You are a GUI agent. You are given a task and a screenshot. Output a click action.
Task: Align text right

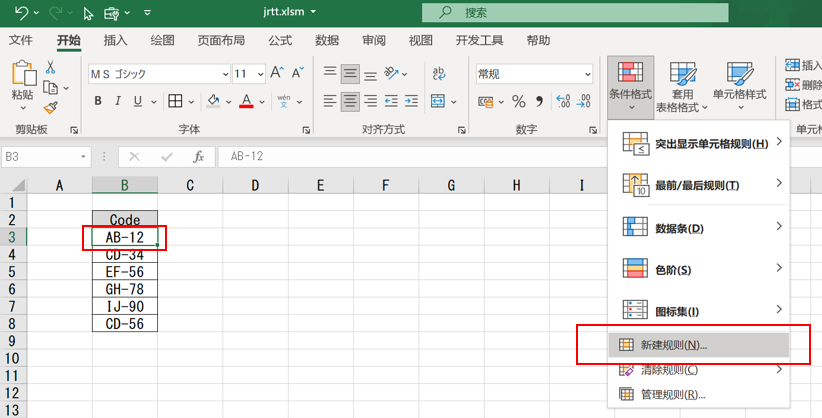click(371, 101)
